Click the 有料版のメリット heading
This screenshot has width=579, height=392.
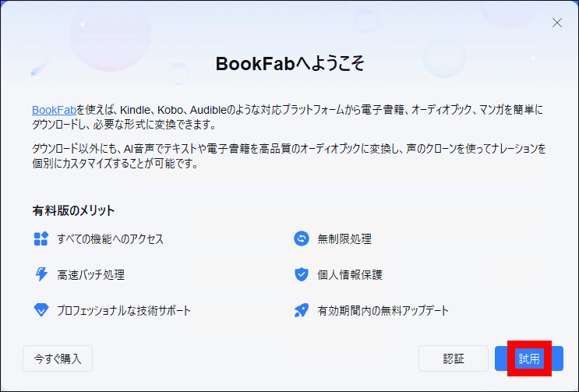tap(73, 210)
